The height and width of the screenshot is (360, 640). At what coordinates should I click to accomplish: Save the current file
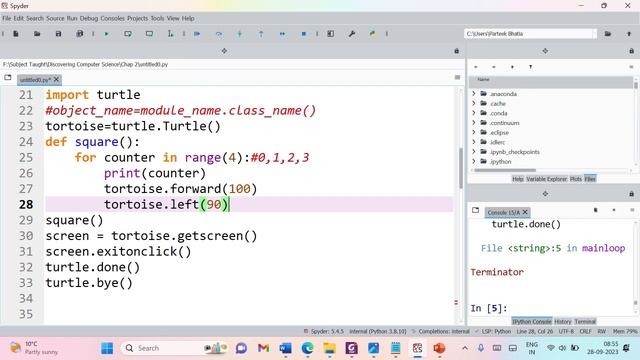pyautogui.click(x=58, y=34)
